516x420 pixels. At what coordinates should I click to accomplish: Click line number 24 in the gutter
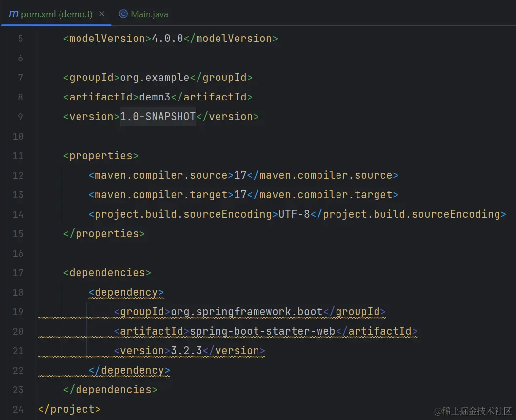click(x=18, y=409)
